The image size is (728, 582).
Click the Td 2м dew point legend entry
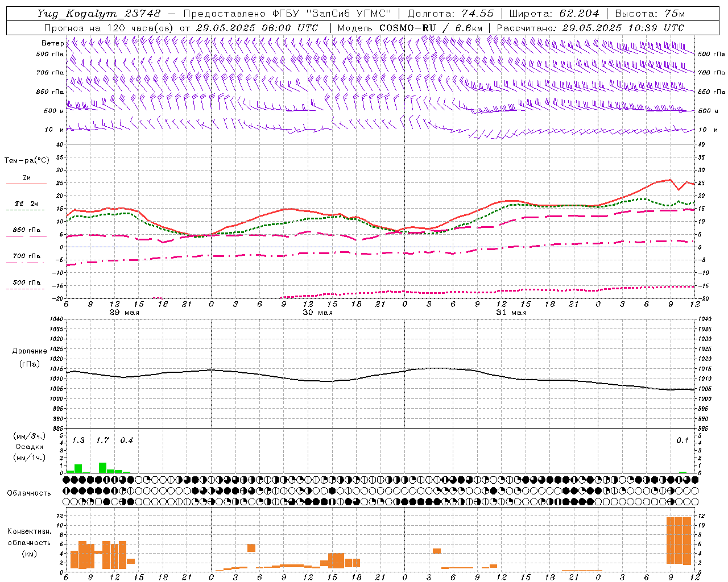coord(26,203)
